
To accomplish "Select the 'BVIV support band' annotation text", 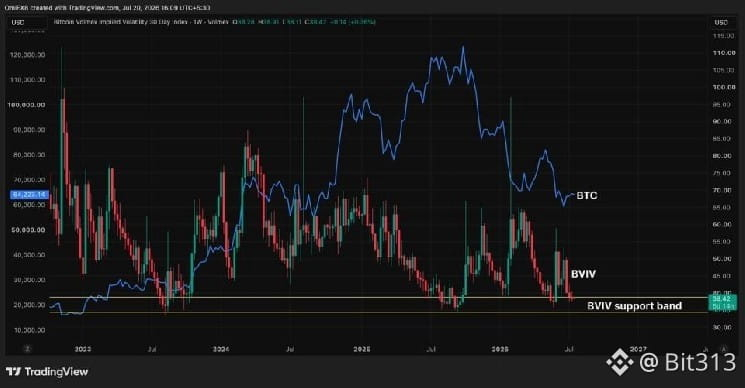I will coord(634,306).
